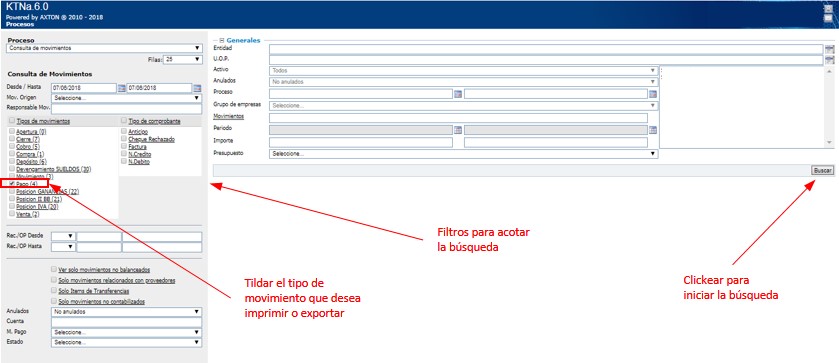This screenshot has height=363, width=839.
Task: Click into the Responsable Mov. field
Action: click(126, 109)
